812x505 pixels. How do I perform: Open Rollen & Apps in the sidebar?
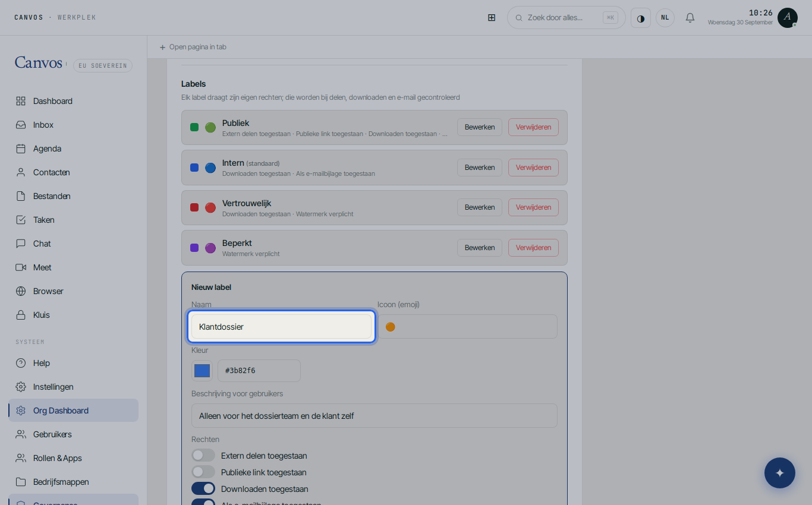[x=74, y=458]
